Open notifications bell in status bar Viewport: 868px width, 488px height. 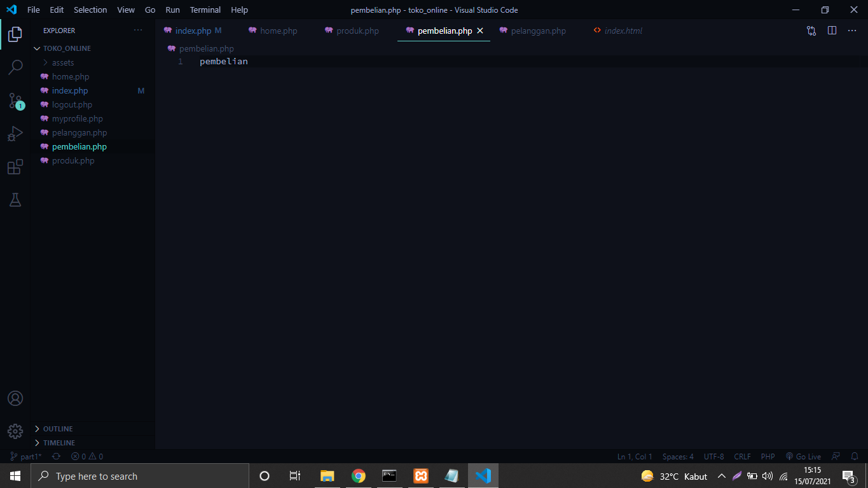click(855, 457)
